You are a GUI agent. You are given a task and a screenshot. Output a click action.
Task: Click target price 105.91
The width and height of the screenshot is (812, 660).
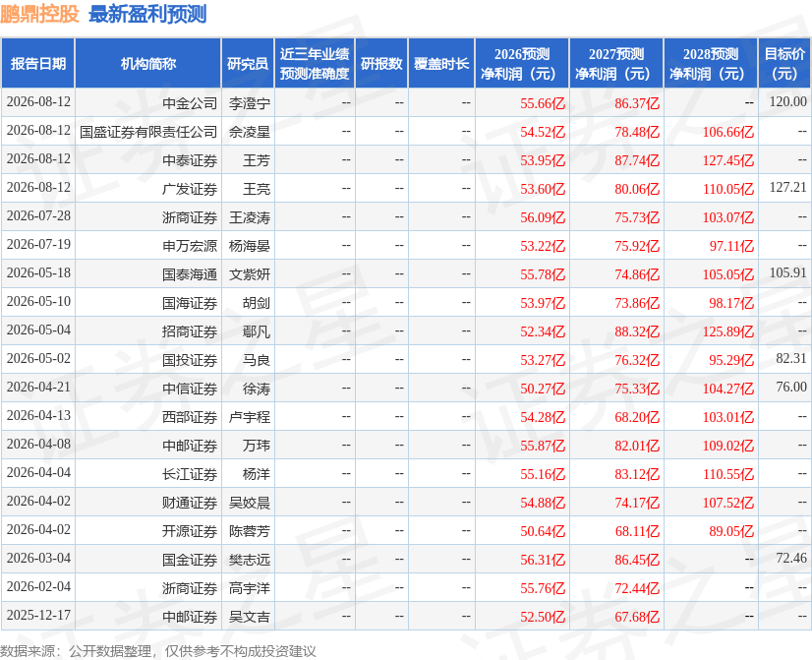(787, 272)
